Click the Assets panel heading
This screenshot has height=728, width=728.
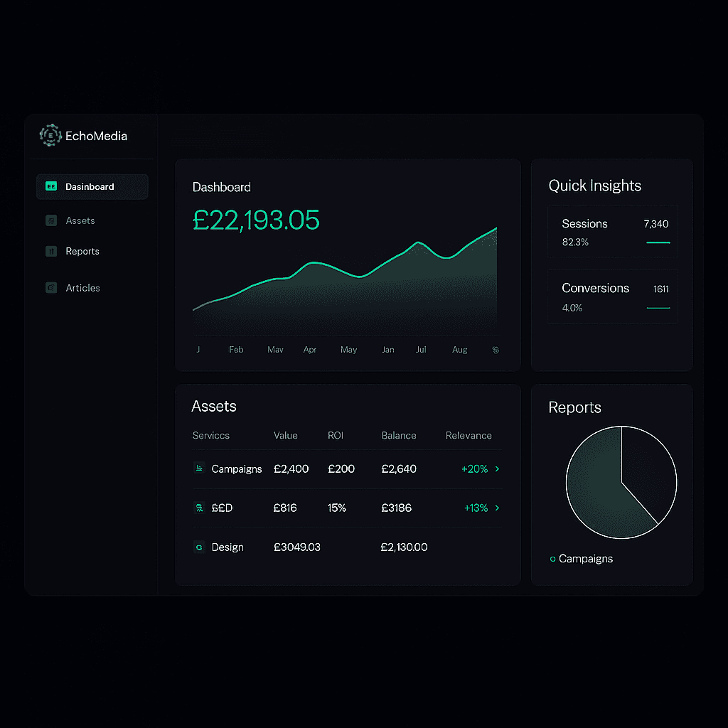click(x=214, y=406)
